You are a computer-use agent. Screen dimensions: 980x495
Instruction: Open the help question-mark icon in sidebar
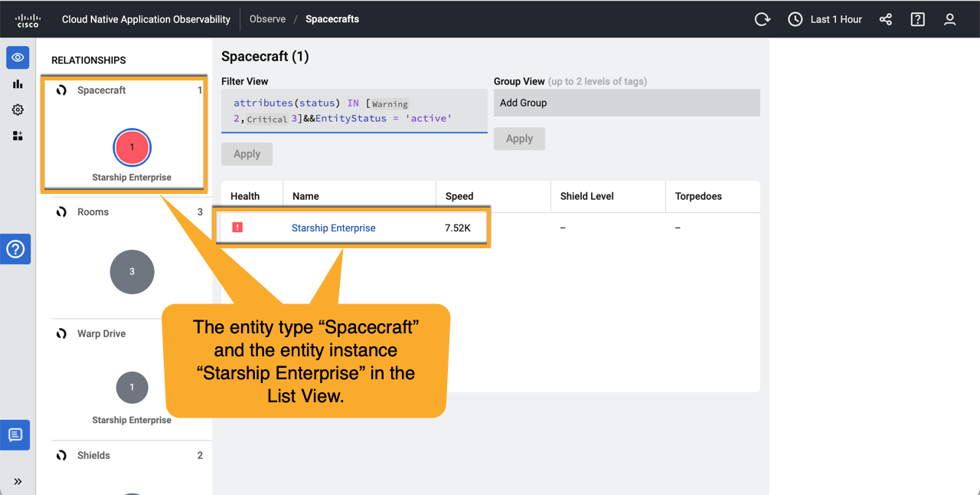pos(15,249)
